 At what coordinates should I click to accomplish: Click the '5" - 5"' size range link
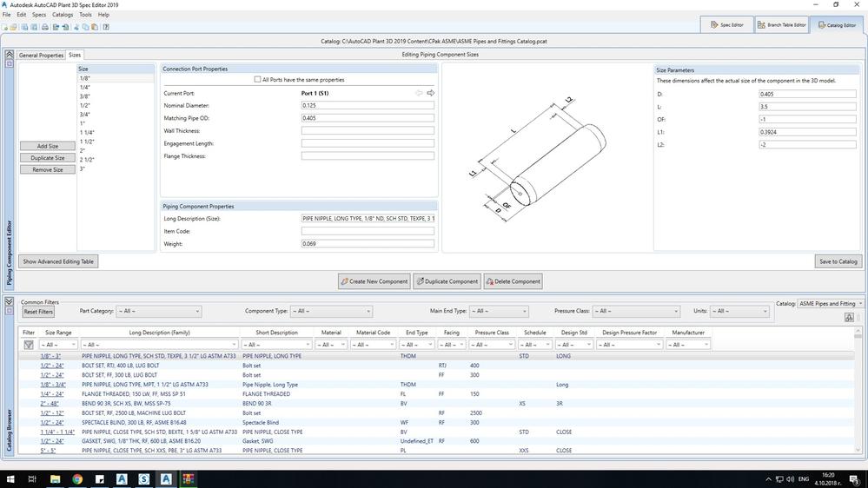[48, 451]
